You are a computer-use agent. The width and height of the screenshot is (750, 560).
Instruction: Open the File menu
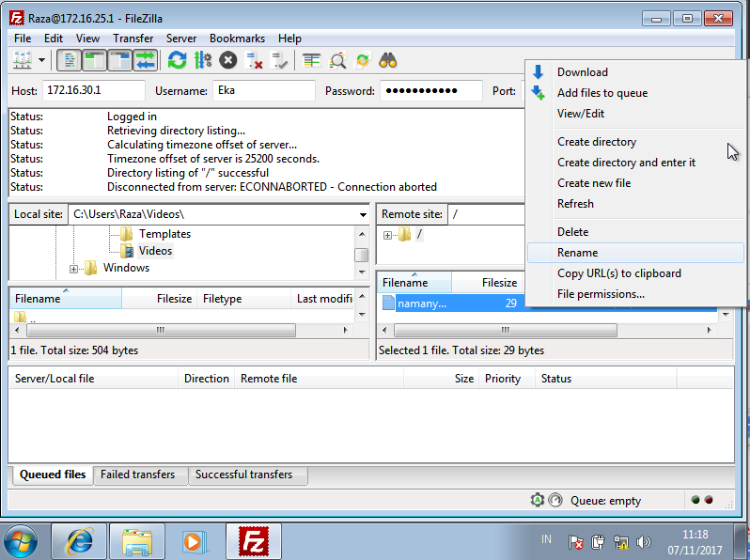(x=23, y=39)
